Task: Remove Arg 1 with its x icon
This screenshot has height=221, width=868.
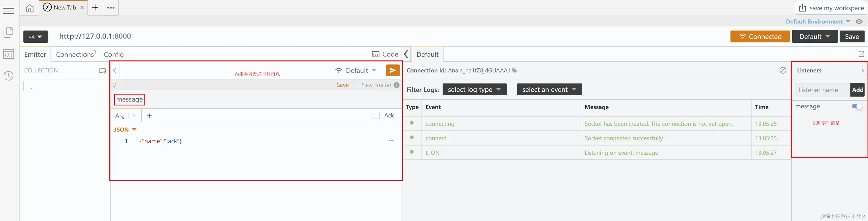Action: point(134,116)
